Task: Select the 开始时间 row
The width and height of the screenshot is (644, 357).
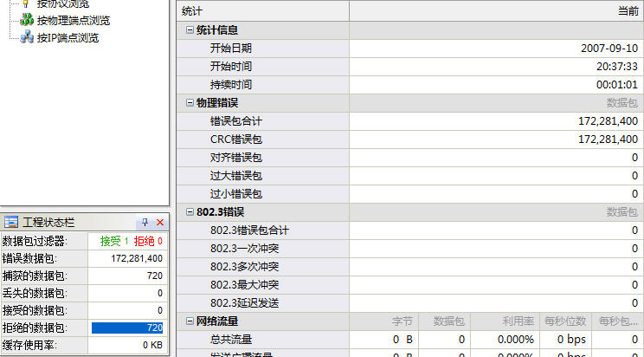Action: pyautogui.click(x=410, y=66)
